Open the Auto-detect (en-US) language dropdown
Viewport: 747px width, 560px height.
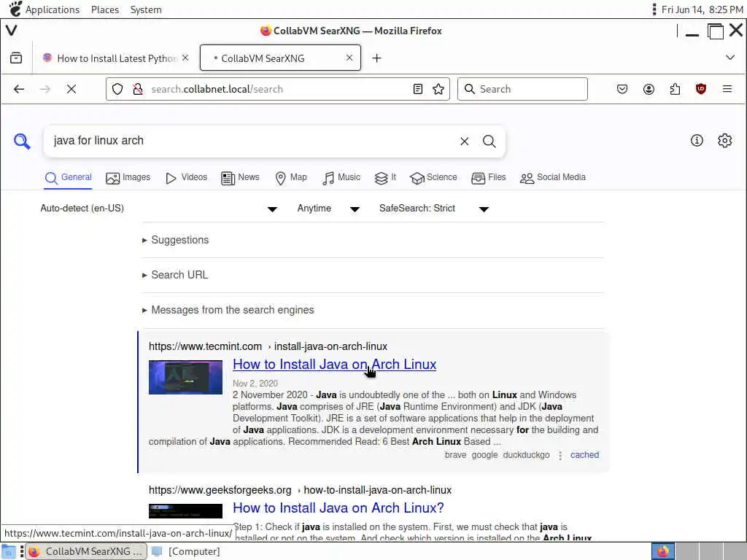click(x=158, y=209)
